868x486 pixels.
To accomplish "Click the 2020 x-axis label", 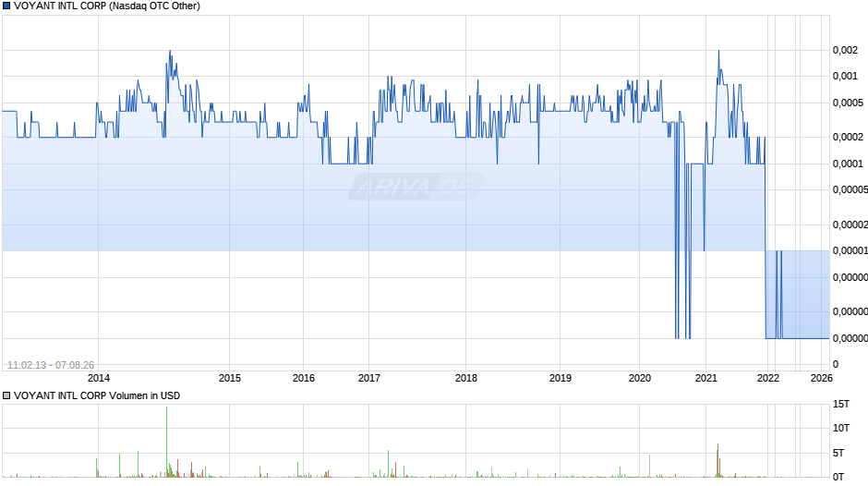I will 640,378.
